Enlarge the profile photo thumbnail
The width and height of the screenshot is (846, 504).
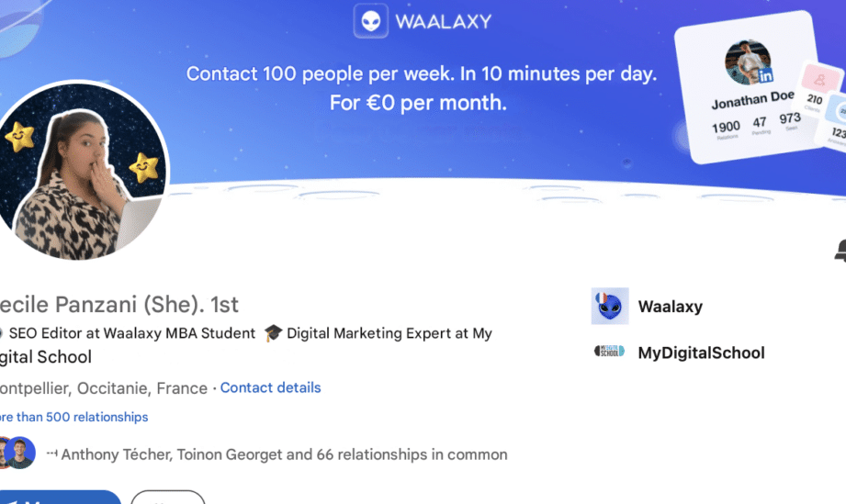(x=83, y=170)
